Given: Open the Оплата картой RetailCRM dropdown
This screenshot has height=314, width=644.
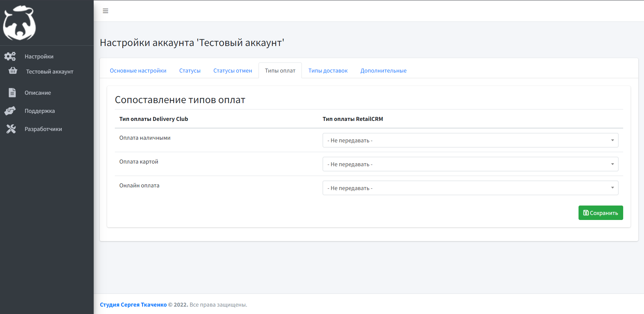Looking at the screenshot, I should click(x=470, y=164).
